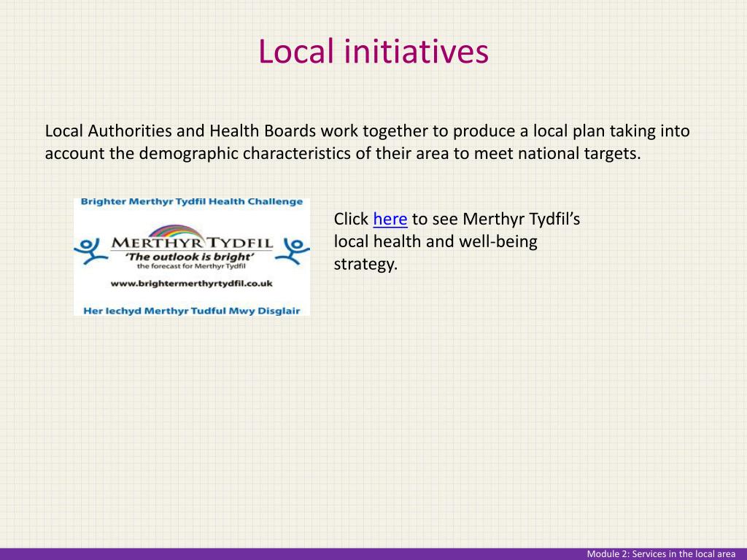Click the website address www.brightermerthyrtydfil.co.uk
747x560 pixels.
(x=192, y=284)
